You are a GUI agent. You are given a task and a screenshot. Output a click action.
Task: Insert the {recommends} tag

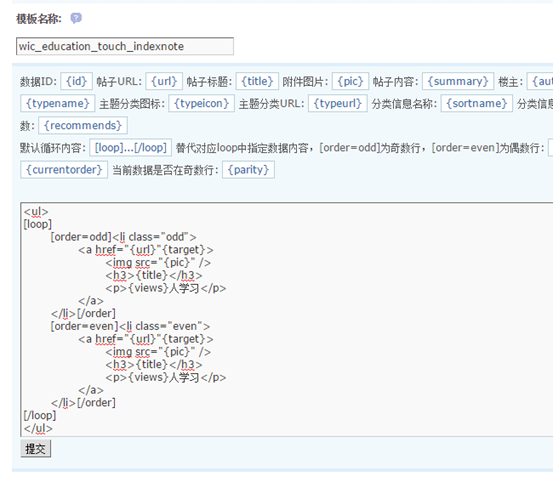tap(83, 125)
